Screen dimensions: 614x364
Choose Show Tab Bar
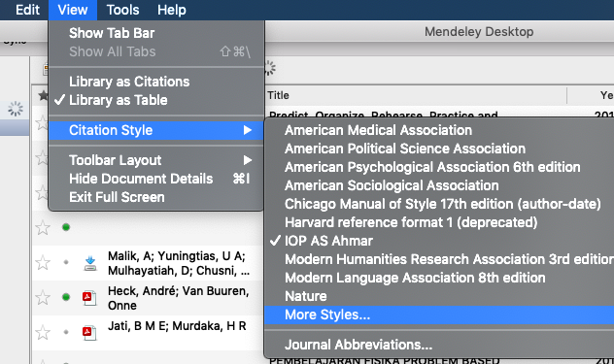tap(155, 33)
